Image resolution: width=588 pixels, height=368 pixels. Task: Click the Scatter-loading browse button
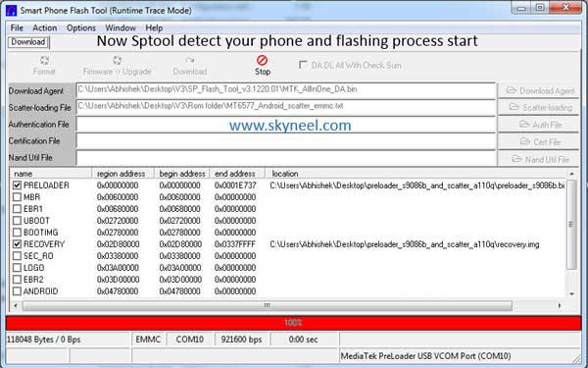pyautogui.click(x=539, y=107)
